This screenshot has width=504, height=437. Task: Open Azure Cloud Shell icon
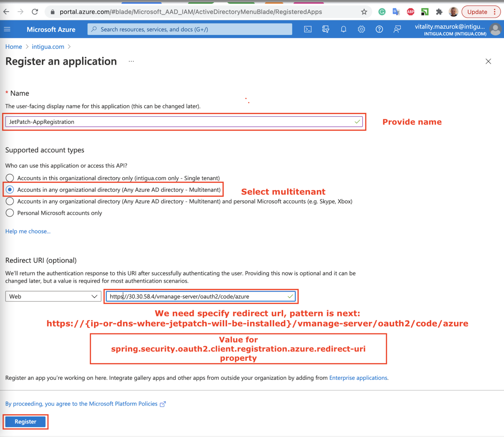308,29
